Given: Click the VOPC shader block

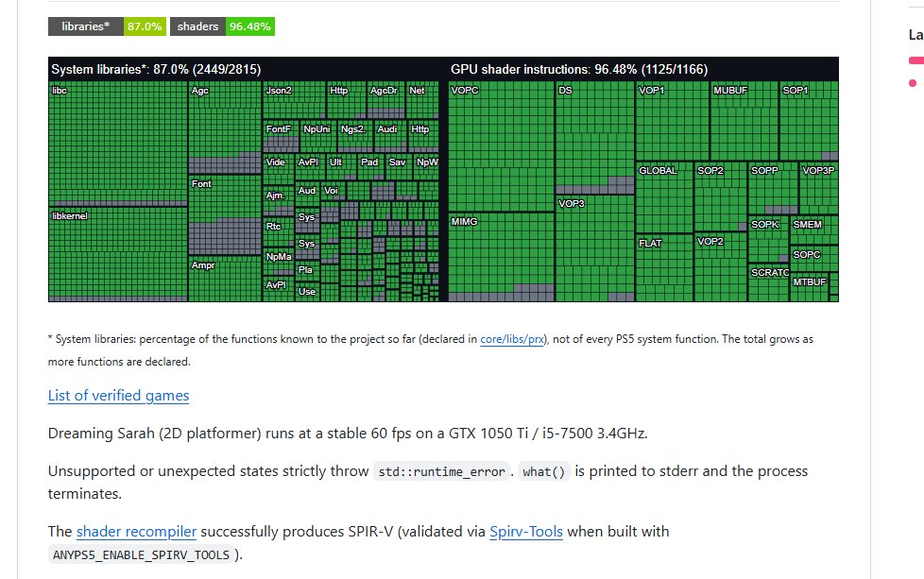Looking at the screenshot, I should (501, 146).
